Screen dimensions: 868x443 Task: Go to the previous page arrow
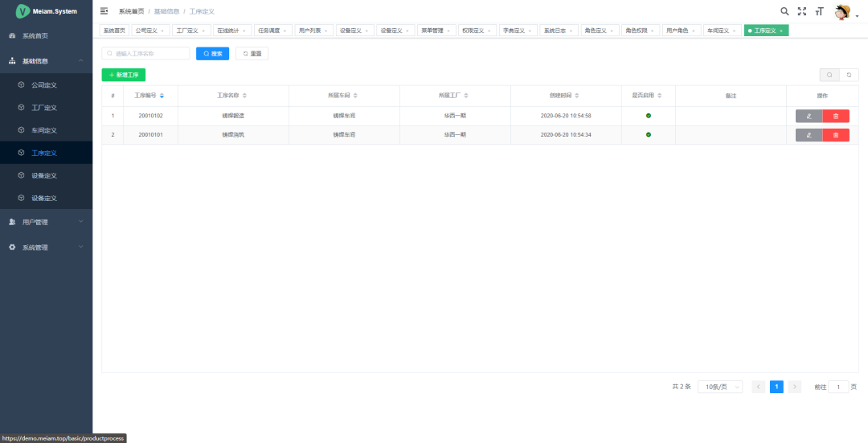tap(759, 387)
